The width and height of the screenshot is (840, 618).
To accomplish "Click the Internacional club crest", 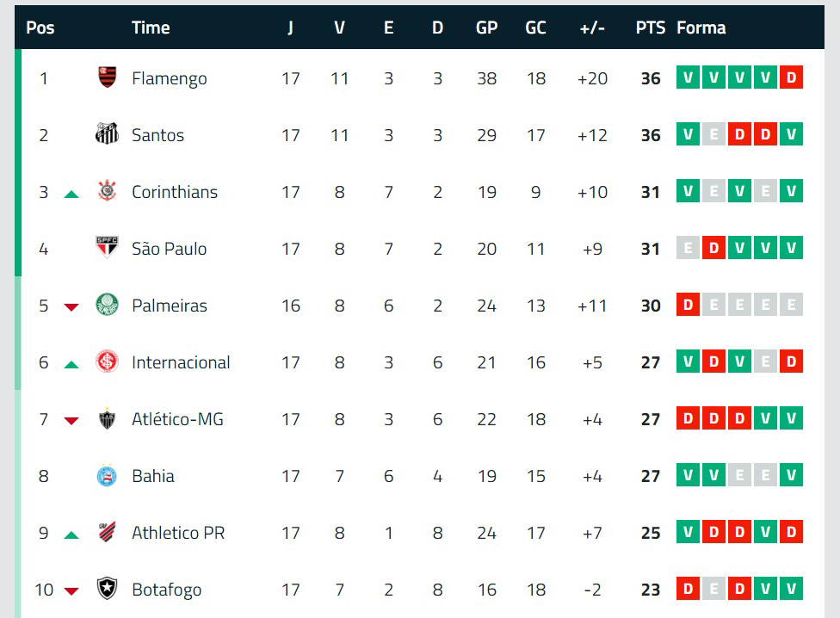I will tap(107, 362).
